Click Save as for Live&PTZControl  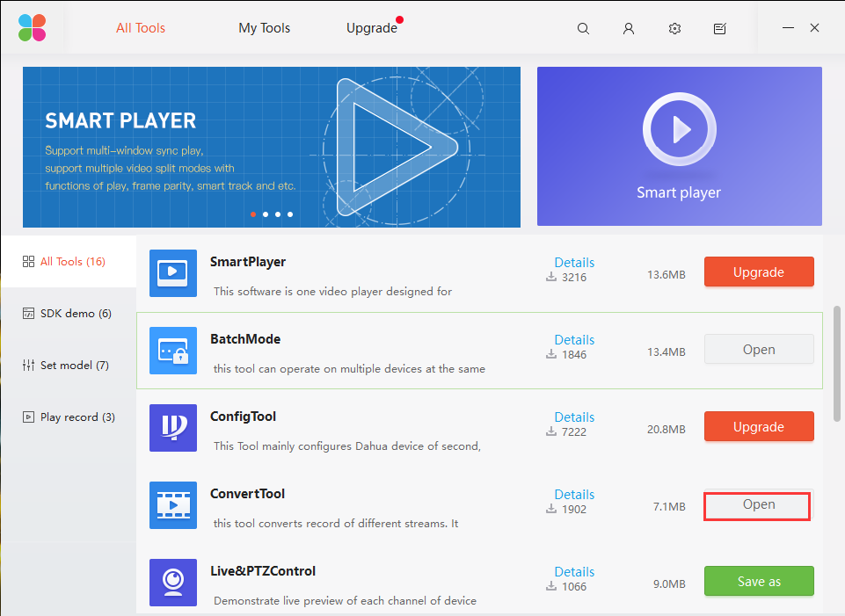(759, 581)
